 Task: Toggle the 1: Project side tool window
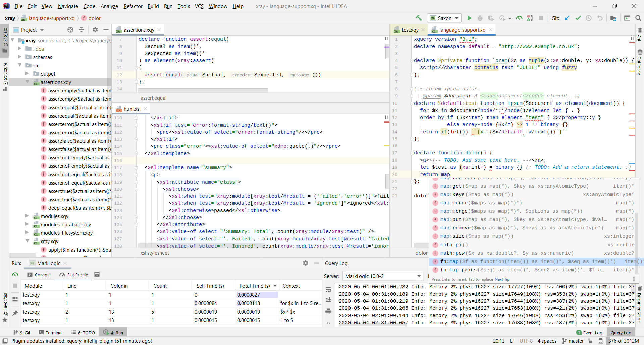coord(5,40)
